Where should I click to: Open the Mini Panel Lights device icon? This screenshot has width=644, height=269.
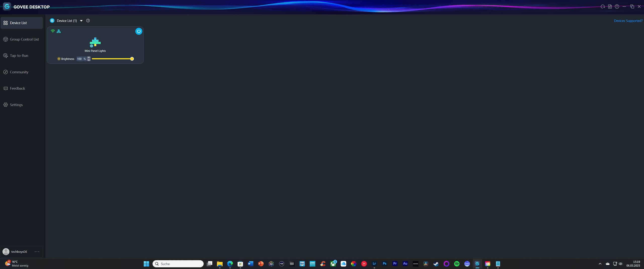(95, 42)
